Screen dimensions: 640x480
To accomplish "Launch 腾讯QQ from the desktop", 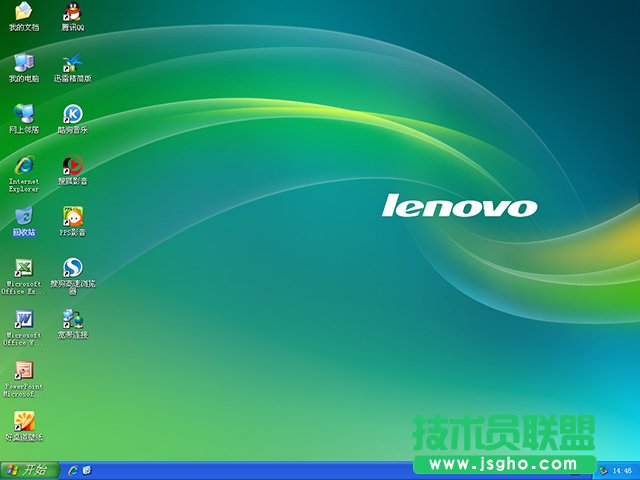I will click(72, 12).
